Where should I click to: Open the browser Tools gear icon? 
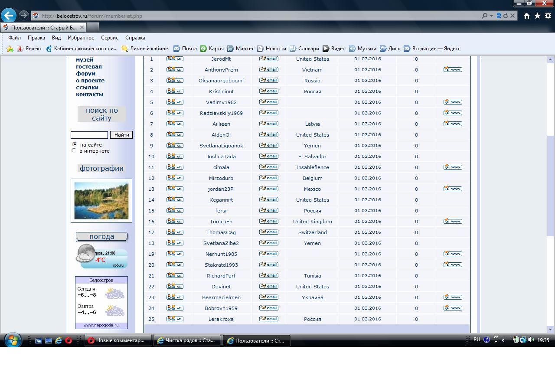click(548, 16)
